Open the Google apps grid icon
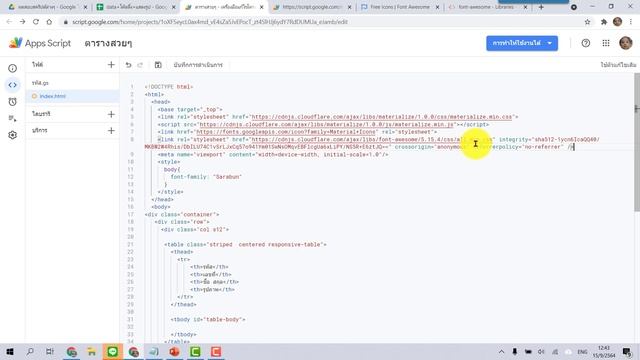 (606, 43)
